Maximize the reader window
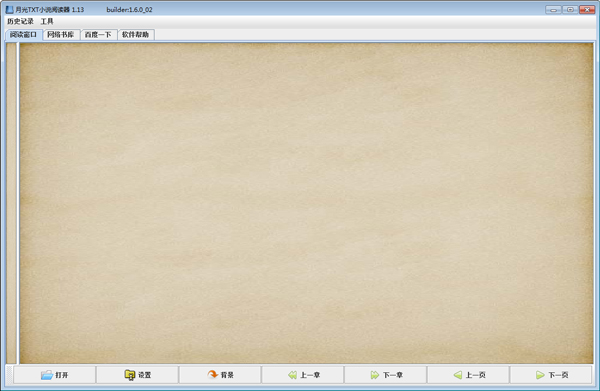Viewport: 600px width, 391px height. pyautogui.click(x=570, y=10)
